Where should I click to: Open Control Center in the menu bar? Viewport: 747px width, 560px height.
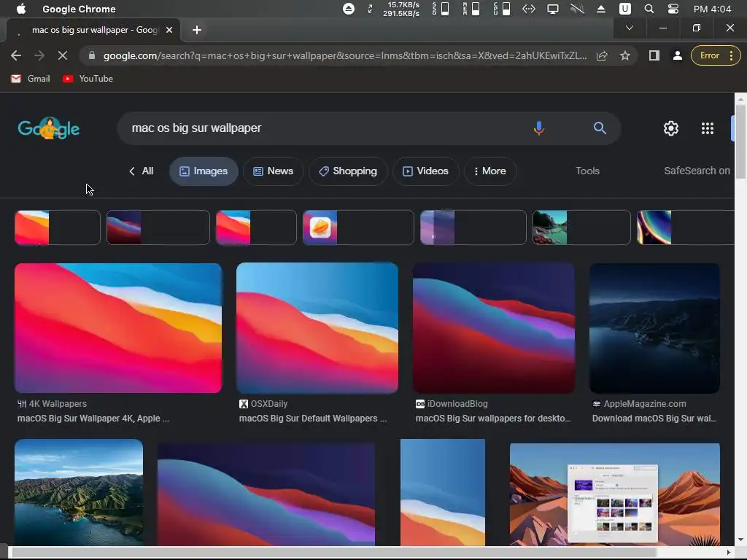pos(673,9)
